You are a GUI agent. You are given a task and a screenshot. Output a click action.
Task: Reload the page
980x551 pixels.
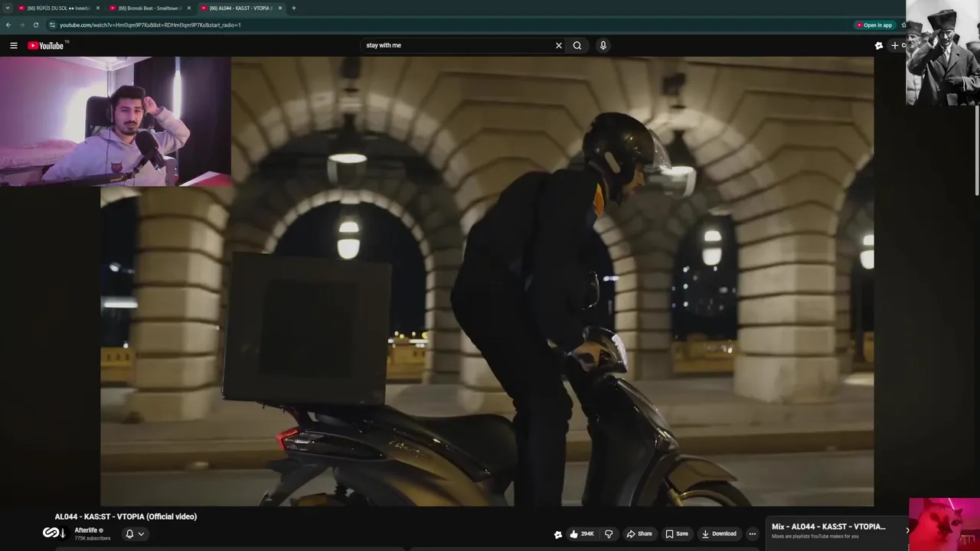tap(35, 24)
